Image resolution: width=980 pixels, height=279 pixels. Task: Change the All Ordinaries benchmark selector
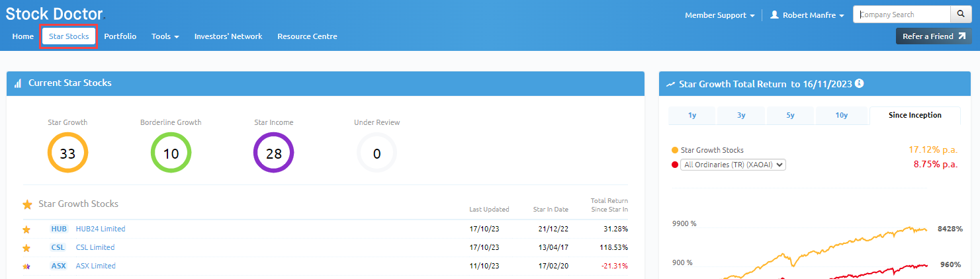pos(733,165)
